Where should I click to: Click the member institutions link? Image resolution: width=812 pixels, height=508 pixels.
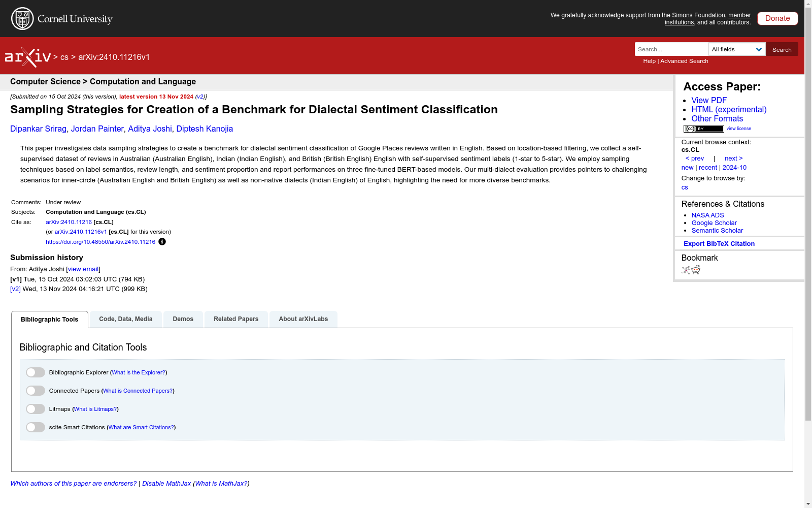(708, 19)
